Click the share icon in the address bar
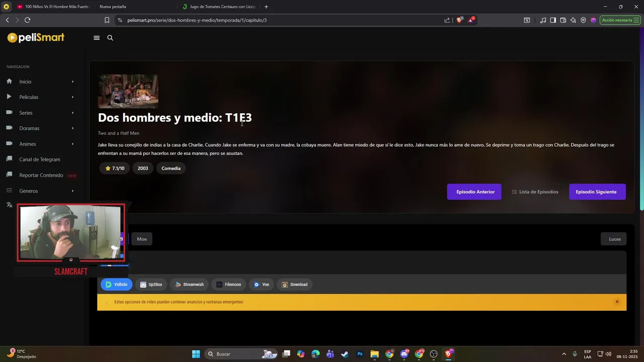644x362 pixels. [x=447, y=20]
